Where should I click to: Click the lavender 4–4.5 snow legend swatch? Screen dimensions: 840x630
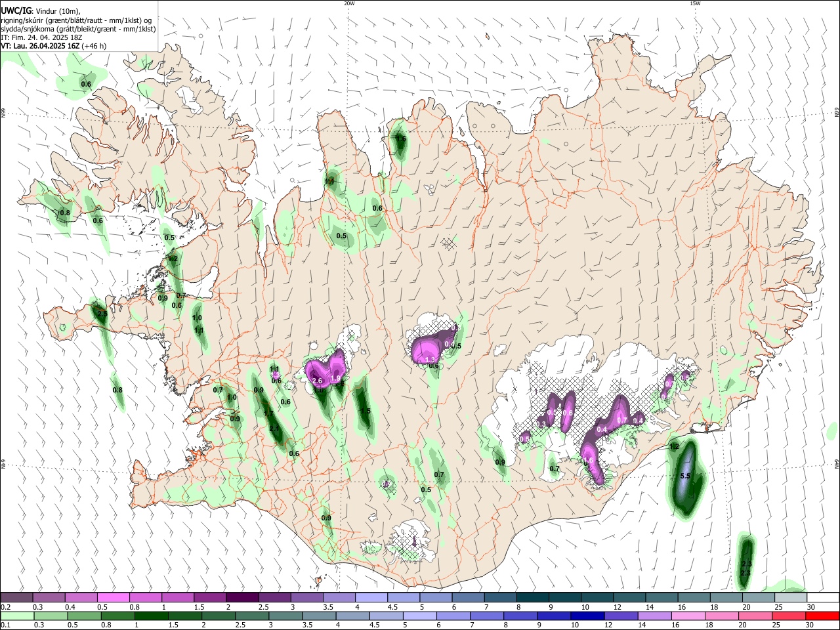(x=371, y=598)
